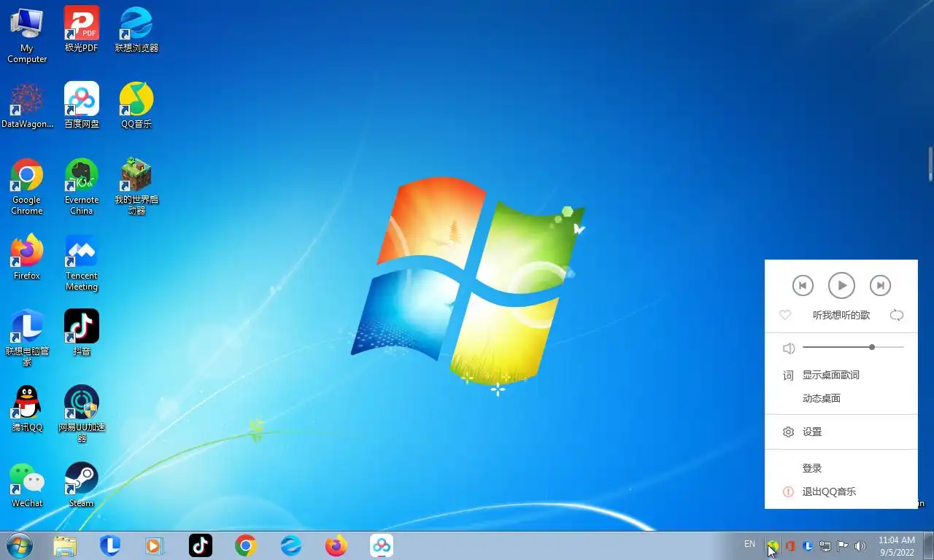934x560 pixels.
Task: Click the QQ Music volume slider track
Action: [x=853, y=347]
